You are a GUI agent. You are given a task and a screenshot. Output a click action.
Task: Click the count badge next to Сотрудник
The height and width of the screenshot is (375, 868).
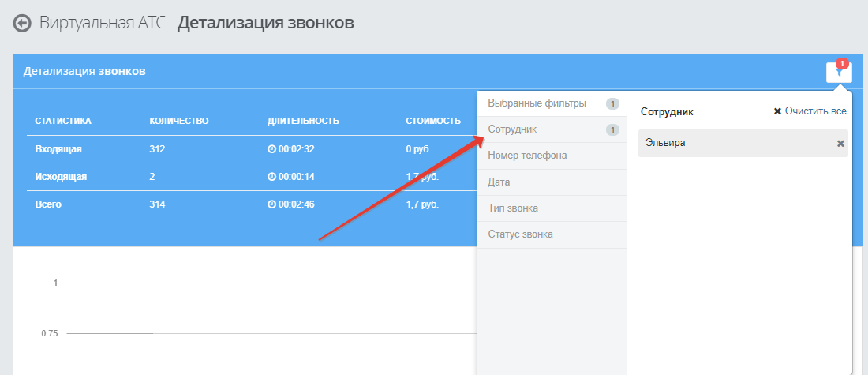(612, 130)
